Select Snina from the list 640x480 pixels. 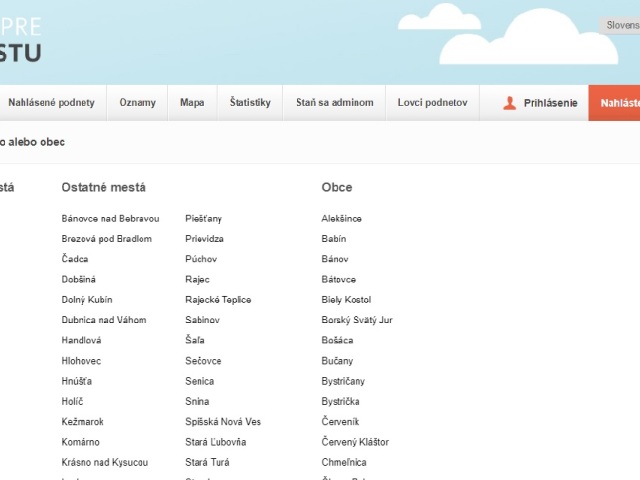197,402
